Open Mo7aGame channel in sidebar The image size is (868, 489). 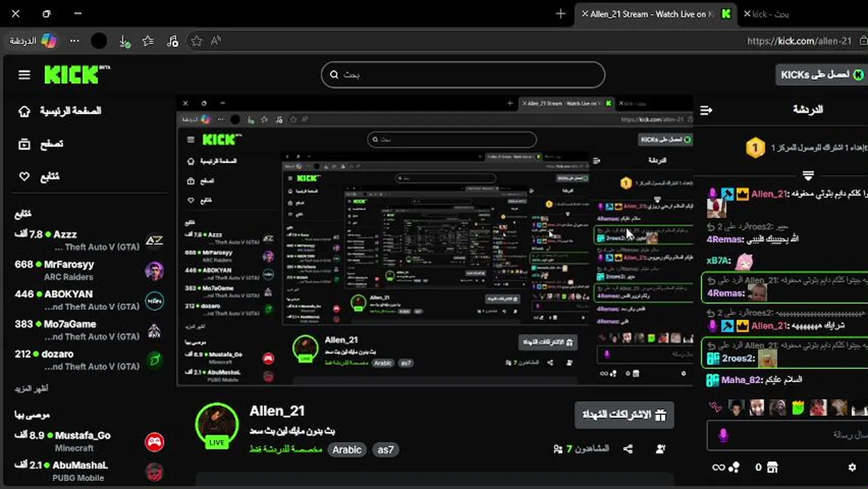[88, 330]
